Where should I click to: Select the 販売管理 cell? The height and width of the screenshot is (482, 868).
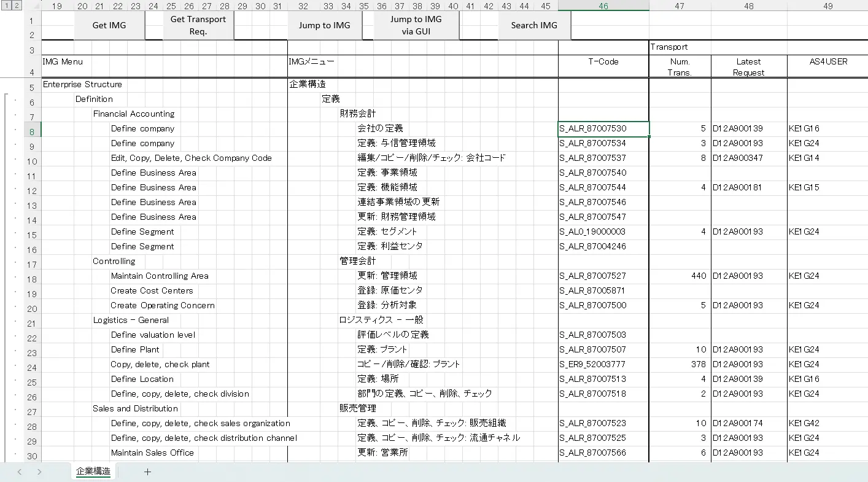tap(357, 409)
